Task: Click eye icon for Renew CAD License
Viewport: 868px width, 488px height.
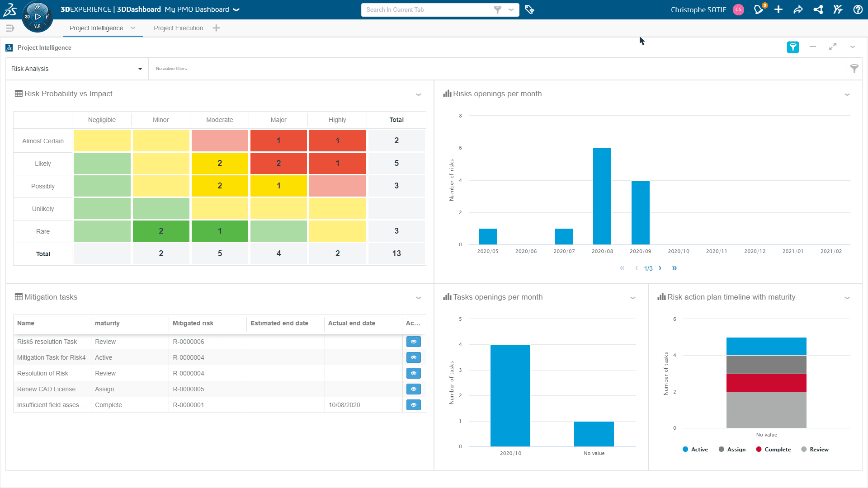Action: coord(413,389)
